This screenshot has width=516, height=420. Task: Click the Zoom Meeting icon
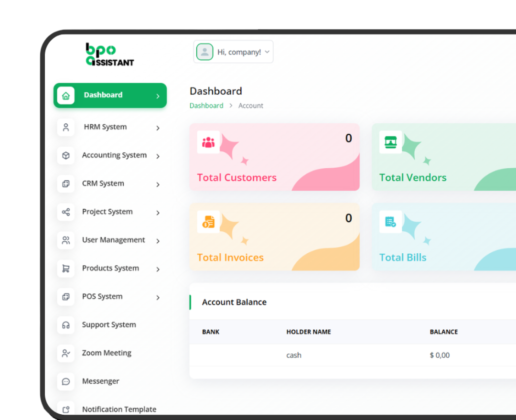coord(65,353)
